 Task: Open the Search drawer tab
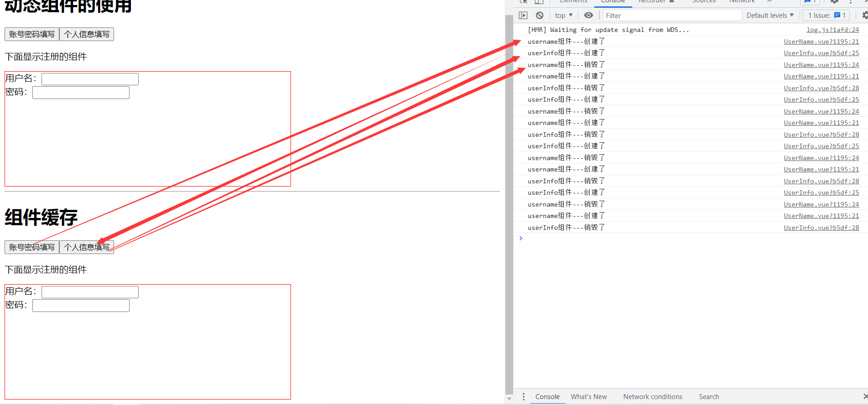[709, 397]
